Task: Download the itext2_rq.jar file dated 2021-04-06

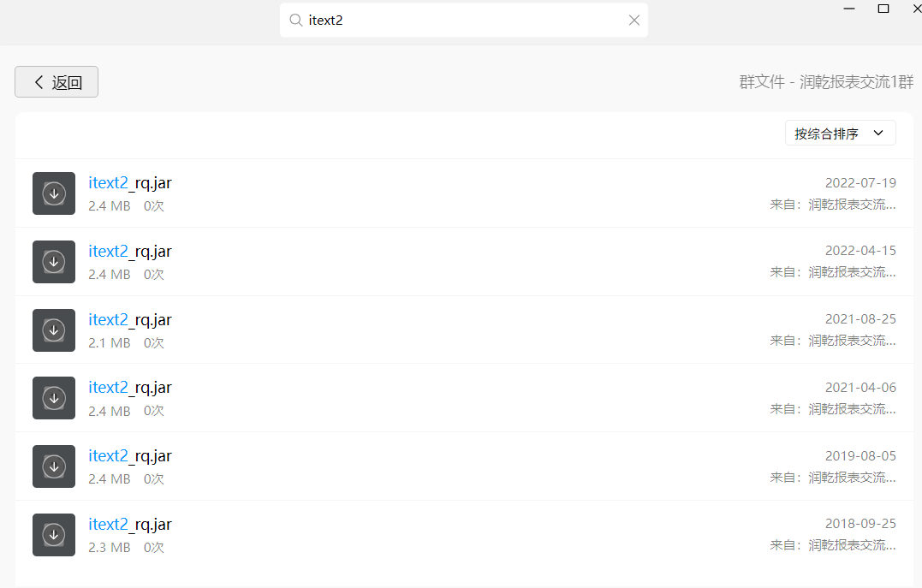Action: coord(54,398)
